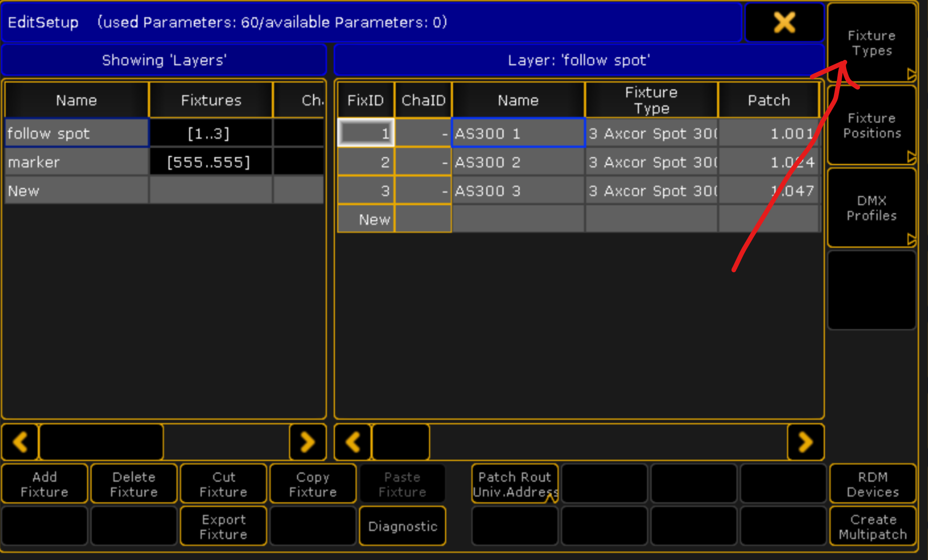Viewport: 928px width, 560px height.
Task: Click the [555..555] fixtures cell
Action: (x=211, y=162)
